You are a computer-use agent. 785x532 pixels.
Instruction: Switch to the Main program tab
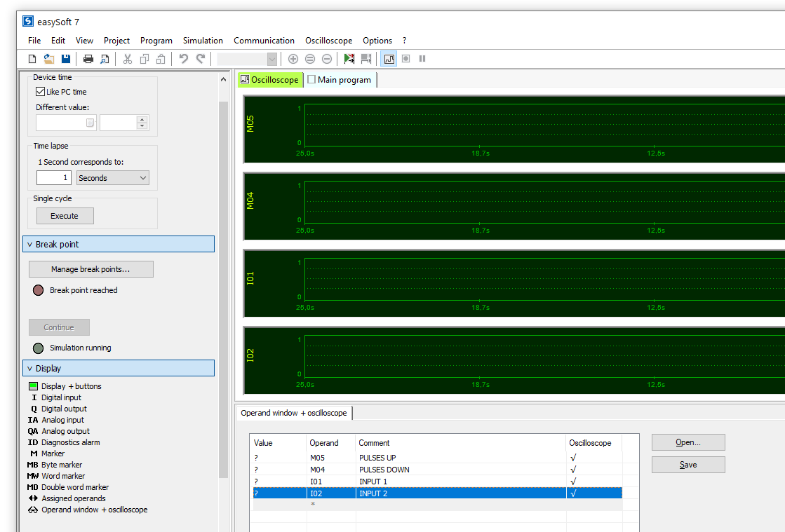click(x=340, y=80)
